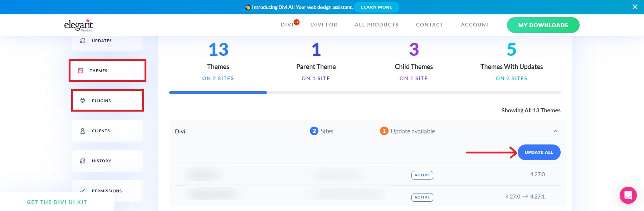Click the Elegant Themes logo
Viewport: 644px width, 211px height.
[78, 25]
